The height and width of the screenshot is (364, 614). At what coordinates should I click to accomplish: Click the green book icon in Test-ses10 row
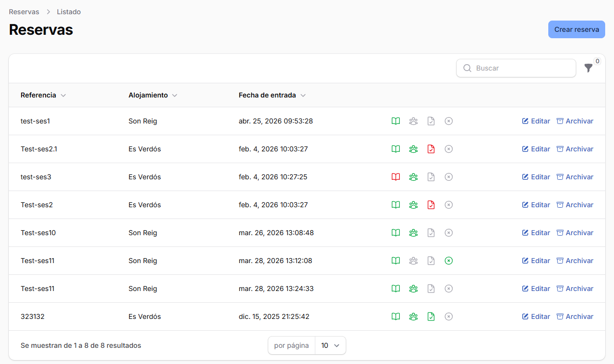click(x=396, y=233)
